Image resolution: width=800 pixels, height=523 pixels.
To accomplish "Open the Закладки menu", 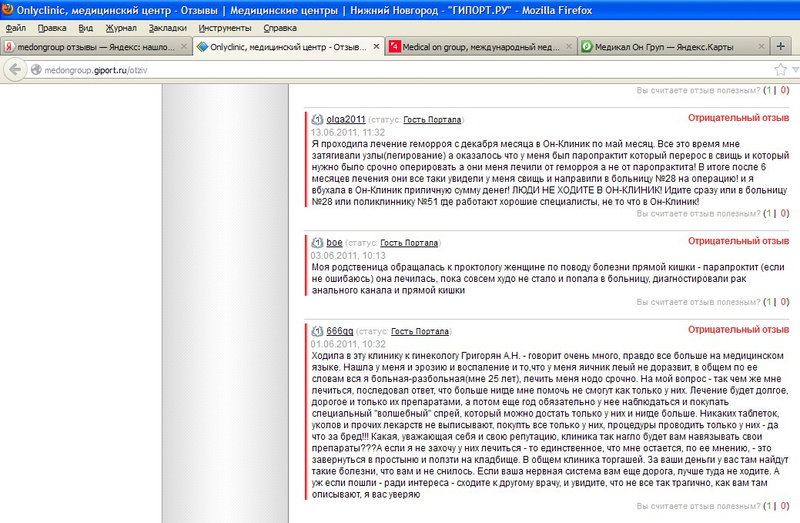I will [x=168, y=28].
